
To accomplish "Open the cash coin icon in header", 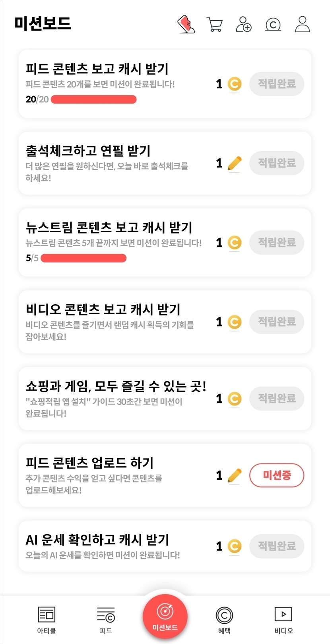I will click(x=273, y=24).
